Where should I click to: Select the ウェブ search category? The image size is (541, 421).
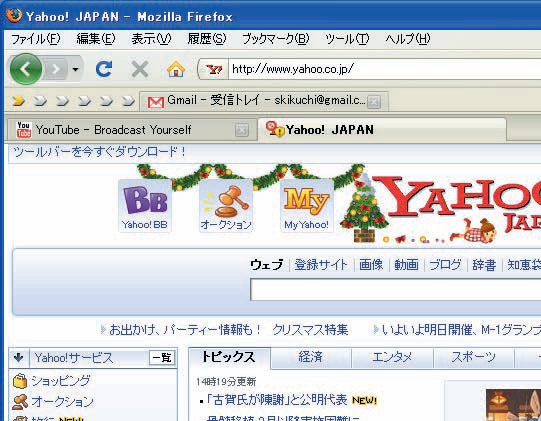tap(267, 265)
